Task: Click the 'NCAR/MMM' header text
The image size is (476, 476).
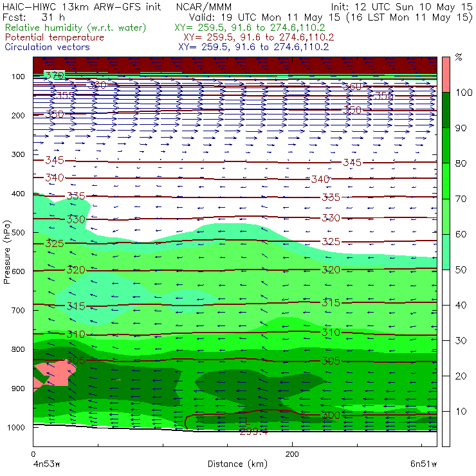Action: (204, 6)
